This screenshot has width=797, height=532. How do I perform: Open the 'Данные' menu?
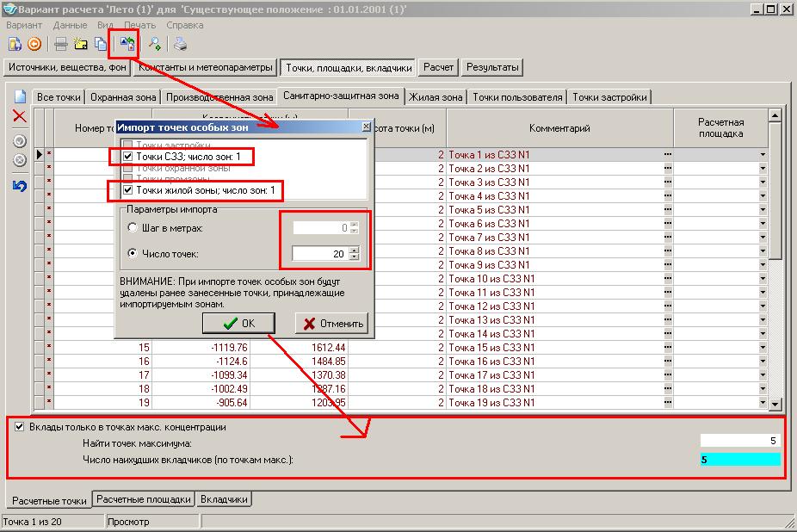pos(70,25)
